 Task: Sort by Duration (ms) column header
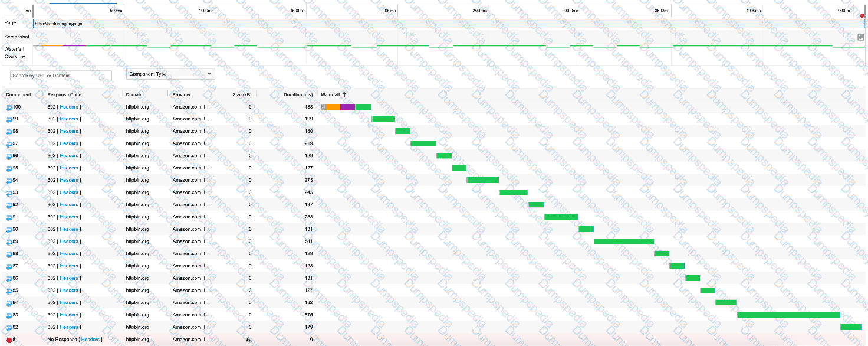298,94
